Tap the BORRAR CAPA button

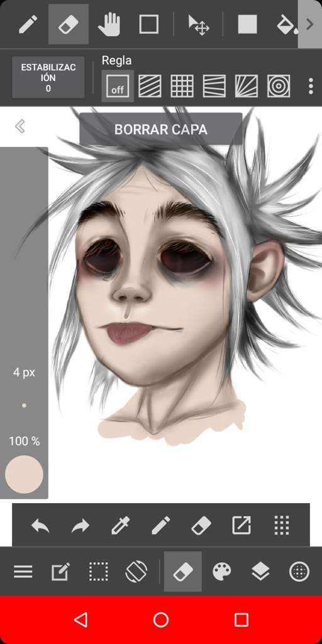pos(160,130)
